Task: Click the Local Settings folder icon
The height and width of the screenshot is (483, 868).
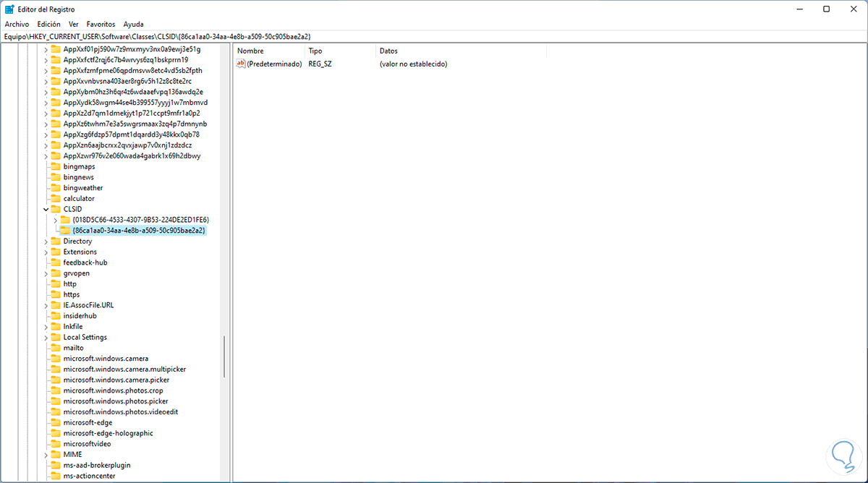Action: point(56,338)
